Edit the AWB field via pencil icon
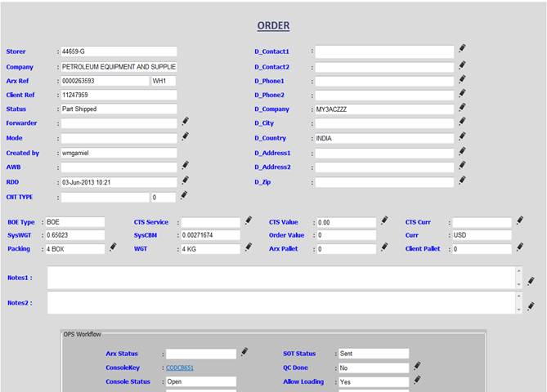 click(x=186, y=165)
